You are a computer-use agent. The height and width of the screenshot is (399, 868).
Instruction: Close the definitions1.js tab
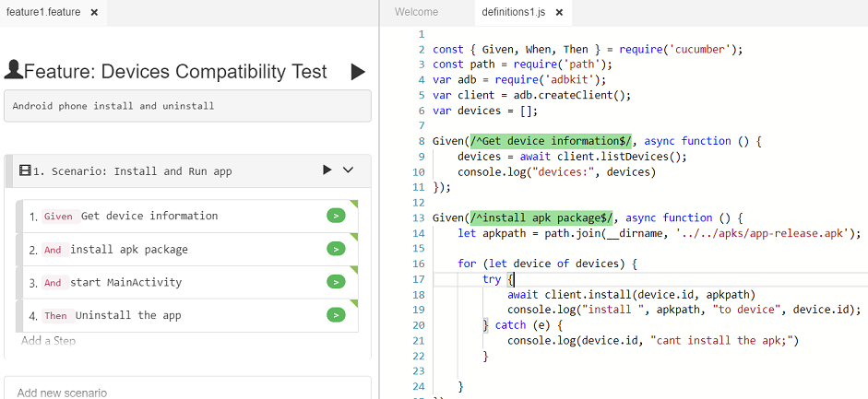[559, 12]
